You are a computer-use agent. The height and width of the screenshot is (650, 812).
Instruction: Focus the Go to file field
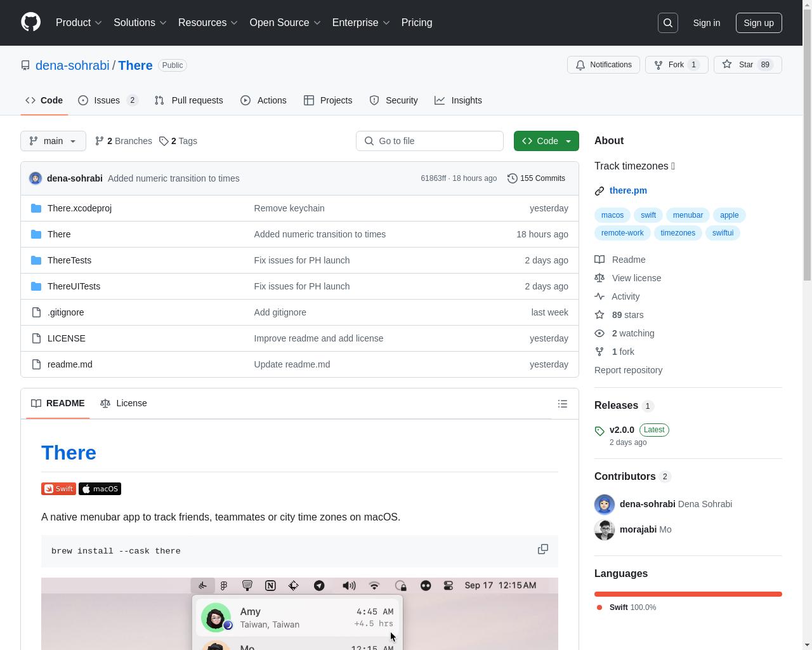coord(429,141)
